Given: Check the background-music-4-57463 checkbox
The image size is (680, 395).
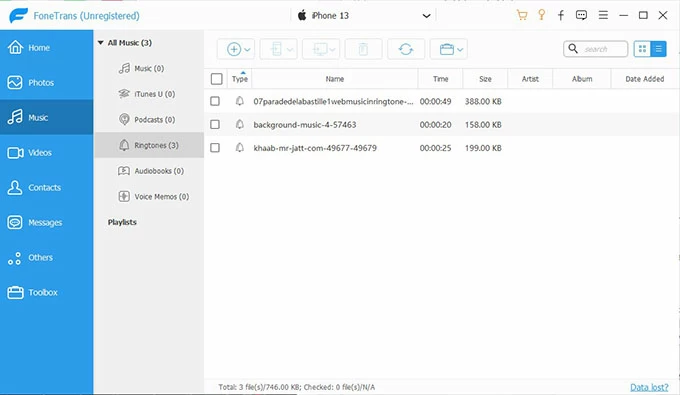Looking at the screenshot, I should 215,124.
